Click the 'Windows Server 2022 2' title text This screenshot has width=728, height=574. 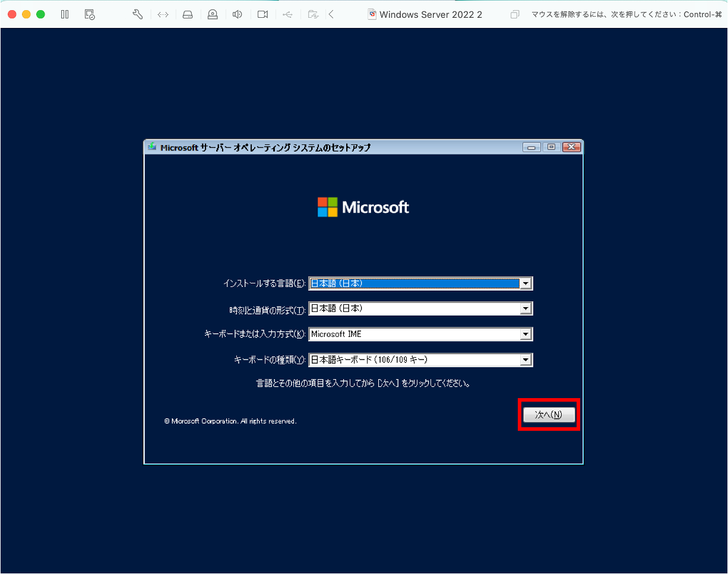coord(431,14)
